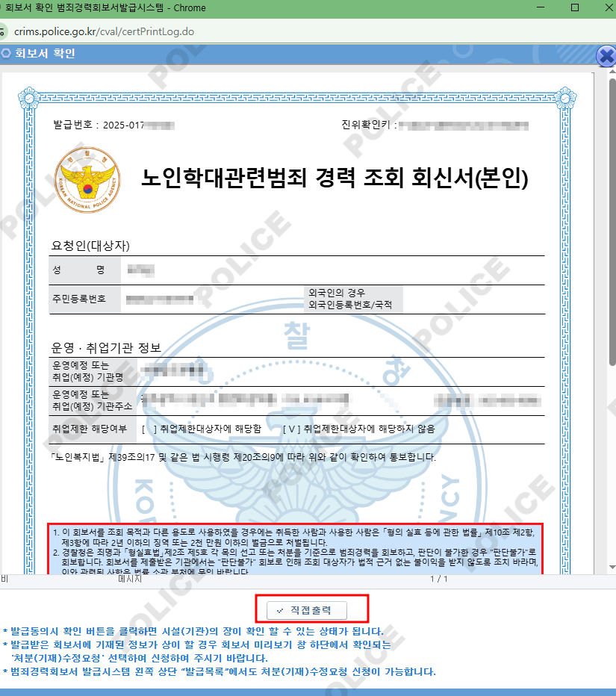
Task: Click the 취업(예정) 기관주소 label cell
Action: (x=93, y=400)
